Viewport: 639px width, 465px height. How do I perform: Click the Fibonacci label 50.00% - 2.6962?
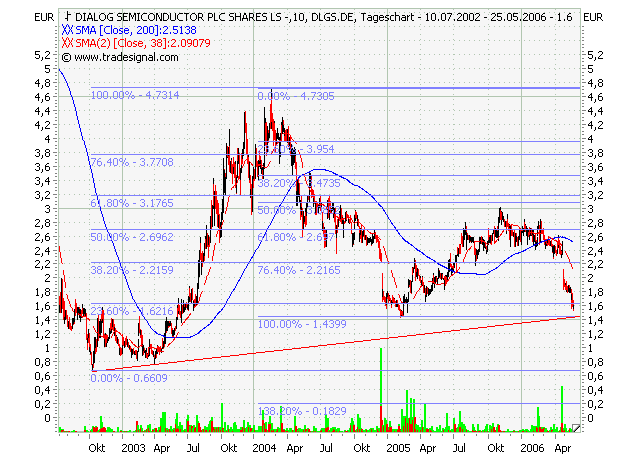point(132,237)
